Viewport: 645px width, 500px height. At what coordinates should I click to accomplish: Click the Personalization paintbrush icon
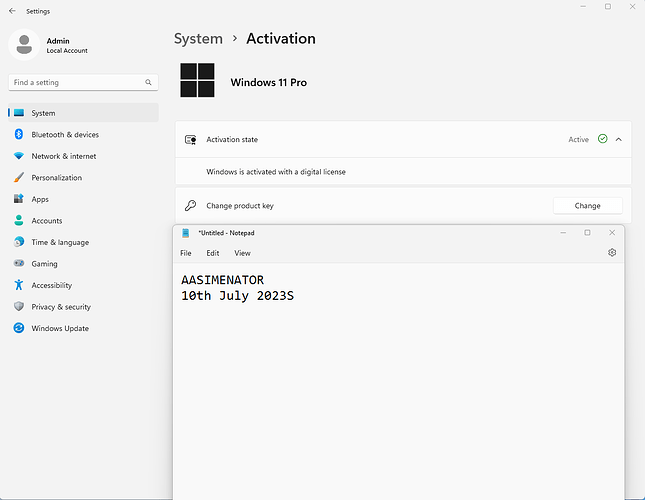(19, 177)
